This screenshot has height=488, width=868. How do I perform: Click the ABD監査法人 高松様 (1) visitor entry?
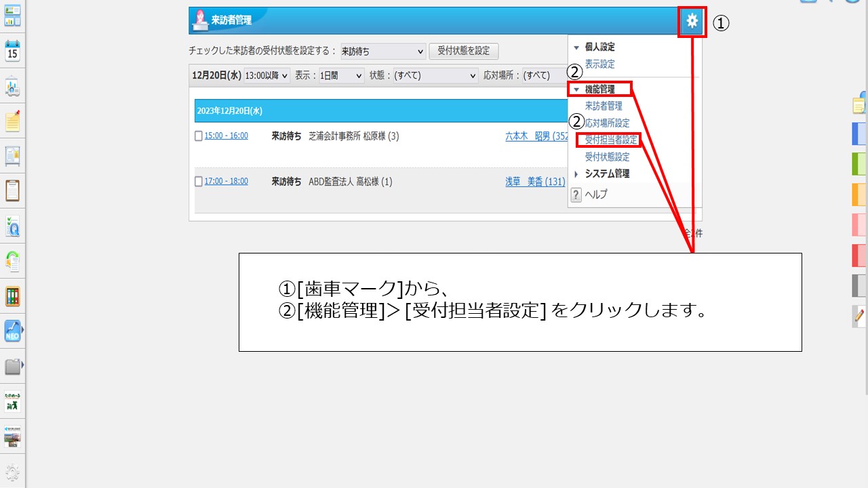350,182
